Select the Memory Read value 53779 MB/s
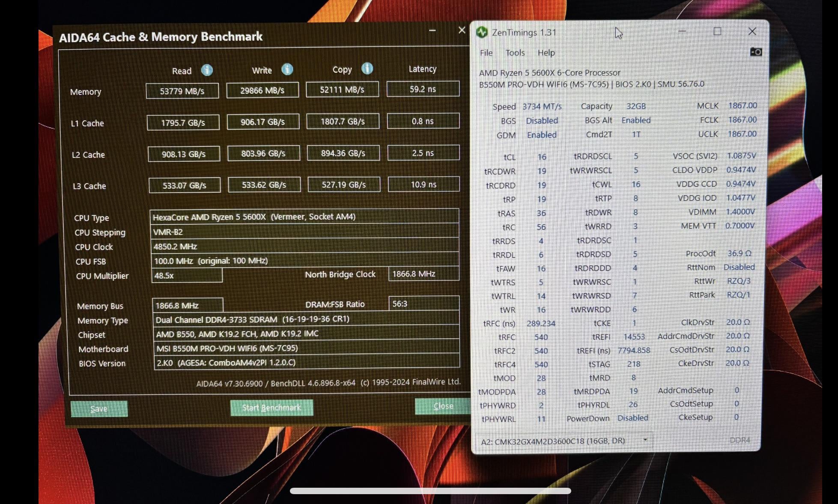Image resolution: width=838 pixels, height=504 pixels. pos(182,91)
